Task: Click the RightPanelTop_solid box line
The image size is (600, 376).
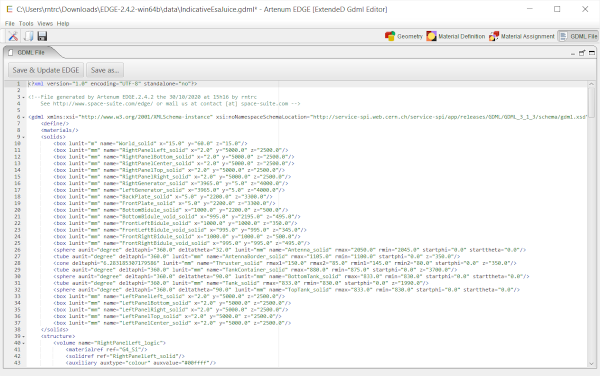Action: [169, 170]
